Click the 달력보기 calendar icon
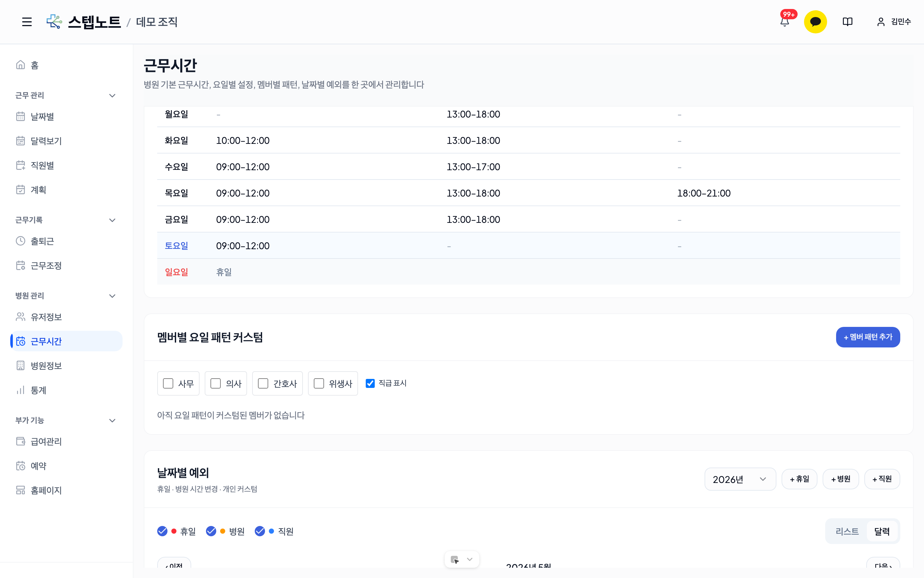 coord(21,141)
